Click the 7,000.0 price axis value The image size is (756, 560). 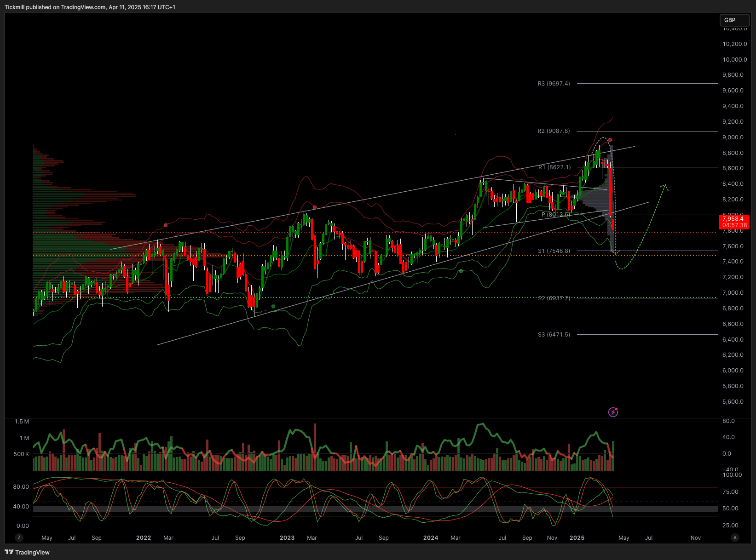[733, 293]
